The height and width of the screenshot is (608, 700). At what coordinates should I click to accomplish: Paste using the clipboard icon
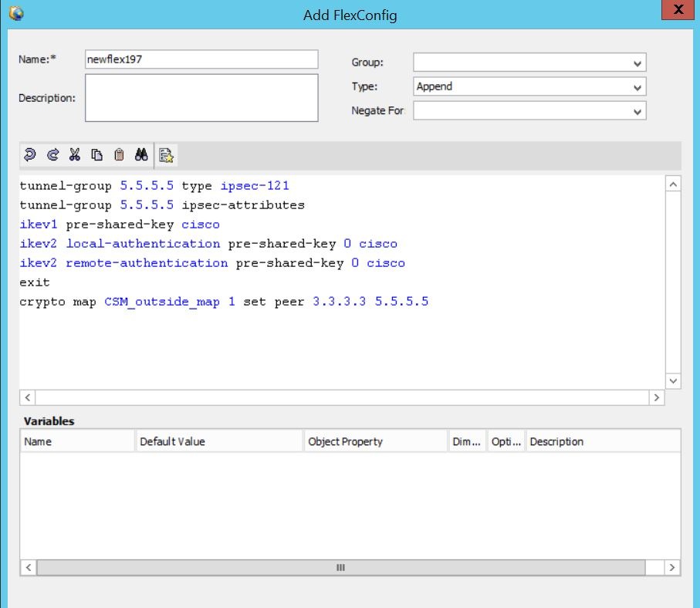pyautogui.click(x=119, y=155)
